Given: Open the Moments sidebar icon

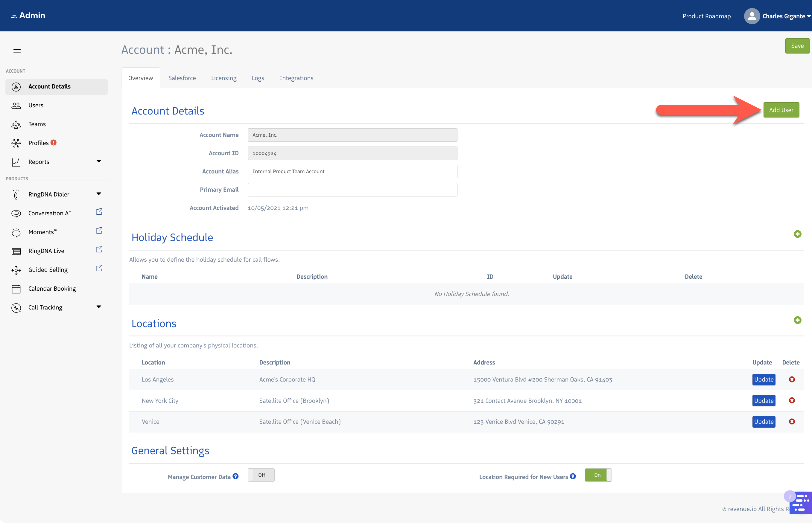Looking at the screenshot, I should click(x=16, y=232).
